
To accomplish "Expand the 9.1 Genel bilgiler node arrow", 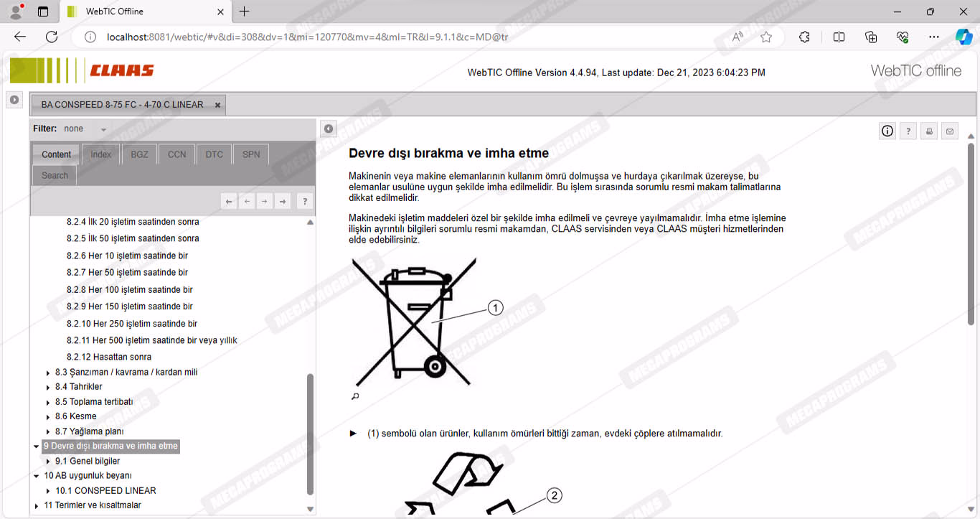I will point(48,462).
